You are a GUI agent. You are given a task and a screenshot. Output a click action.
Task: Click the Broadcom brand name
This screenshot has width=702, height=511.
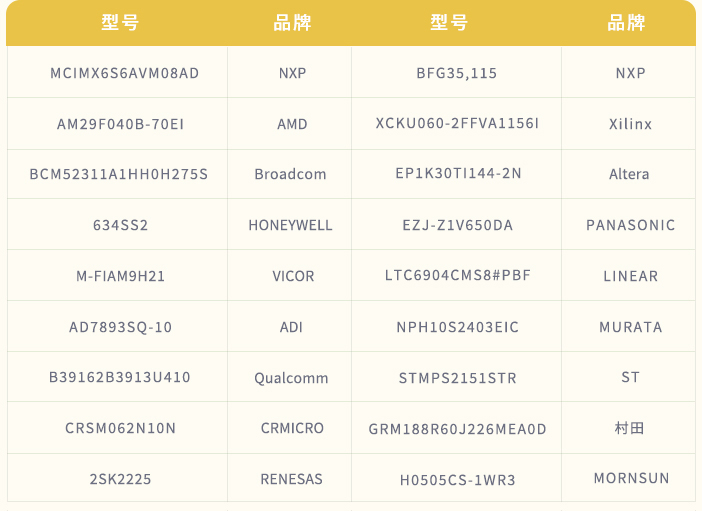290,174
